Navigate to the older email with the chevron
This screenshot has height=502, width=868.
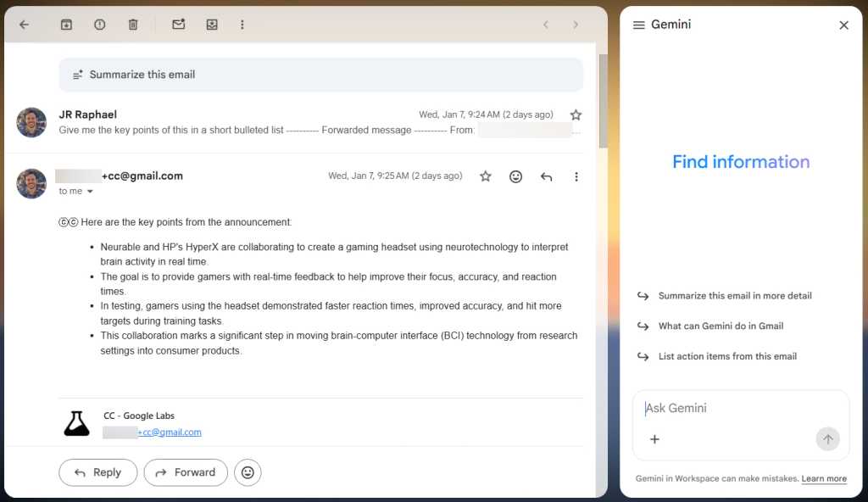576,25
